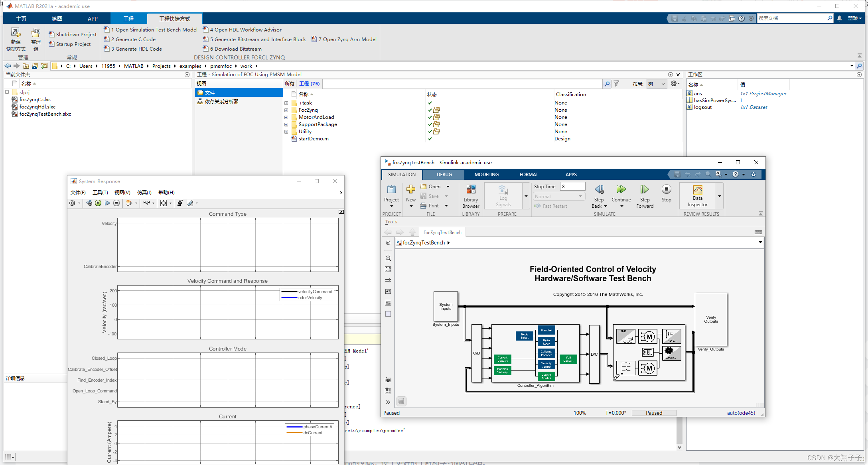Open the Simulink Library Browser
The image size is (868, 465).
click(471, 195)
